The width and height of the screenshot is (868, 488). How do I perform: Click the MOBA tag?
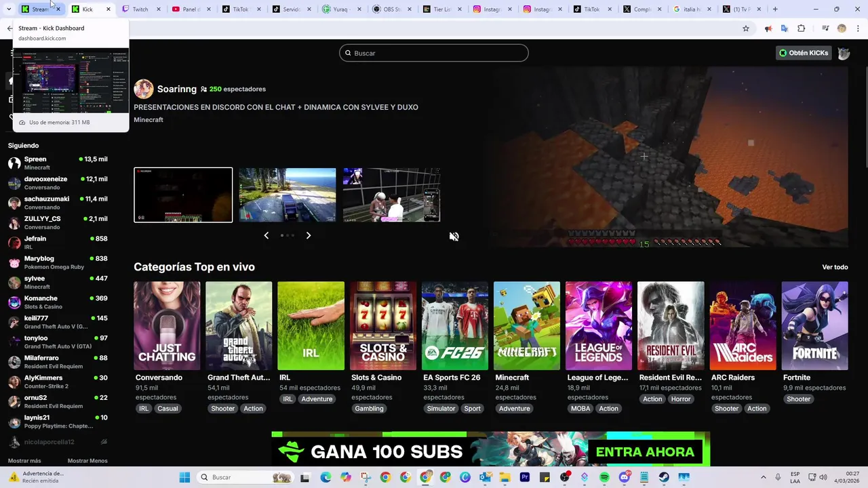coord(580,409)
